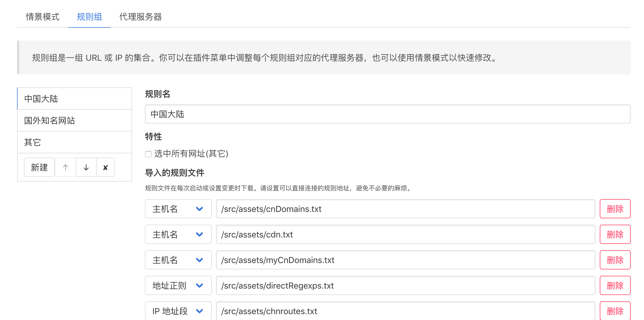644x320 pixels.
Task: Open the 规则组 tab
Action: (89, 17)
